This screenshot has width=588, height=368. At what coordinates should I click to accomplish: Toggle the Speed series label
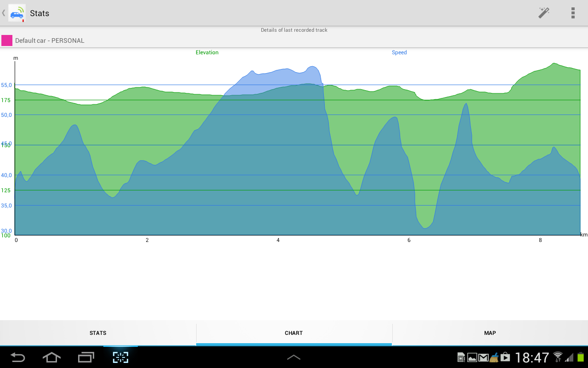point(399,52)
